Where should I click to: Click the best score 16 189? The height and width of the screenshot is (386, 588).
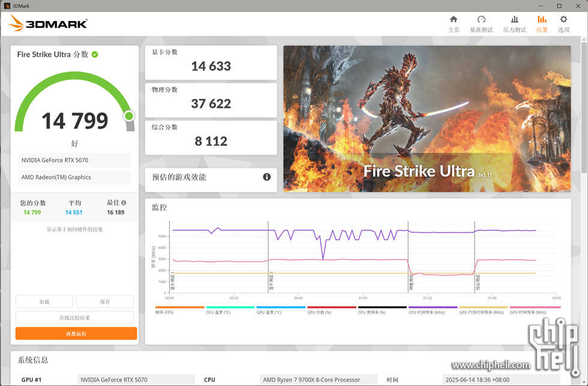click(x=115, y=213)
